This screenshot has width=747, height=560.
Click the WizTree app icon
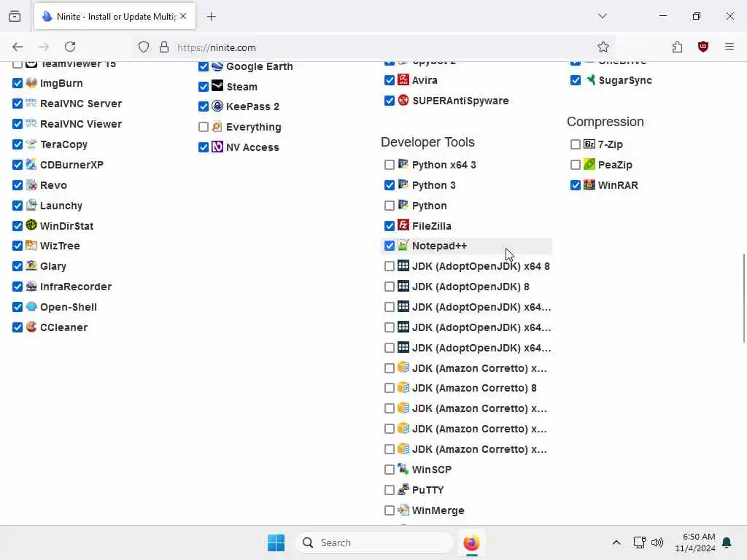coord(31,245)
